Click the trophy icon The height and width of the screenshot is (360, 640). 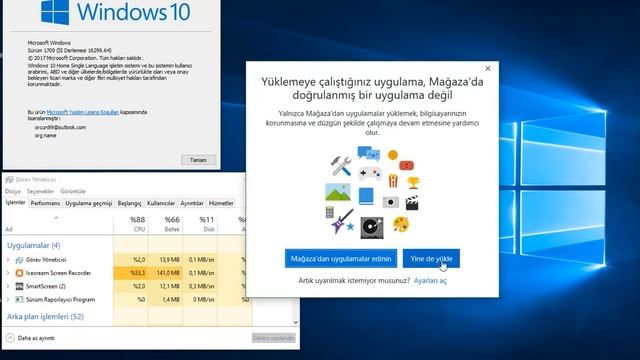pyautogui.click(x=413, y=182)
